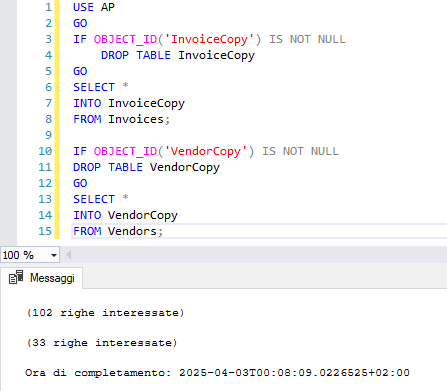Viewport: 447px width, 391px height.
Task: Click the GO statement on line 12
Action: [x=80, y=183]
